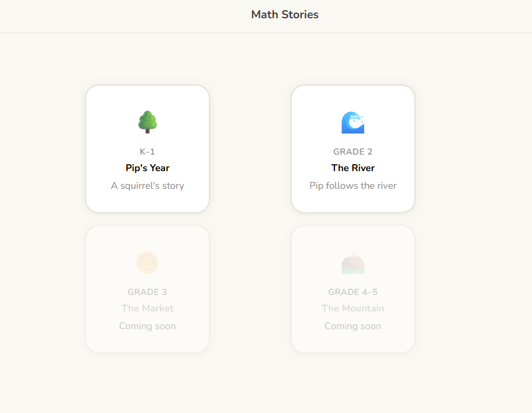
Task: Click the wave icon on The River card
Action: [x=353, y=122]
